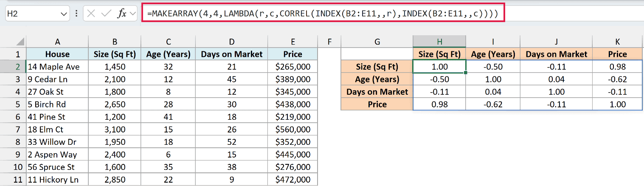Expand the formula bar options chevron

click(x=133, y=14)
